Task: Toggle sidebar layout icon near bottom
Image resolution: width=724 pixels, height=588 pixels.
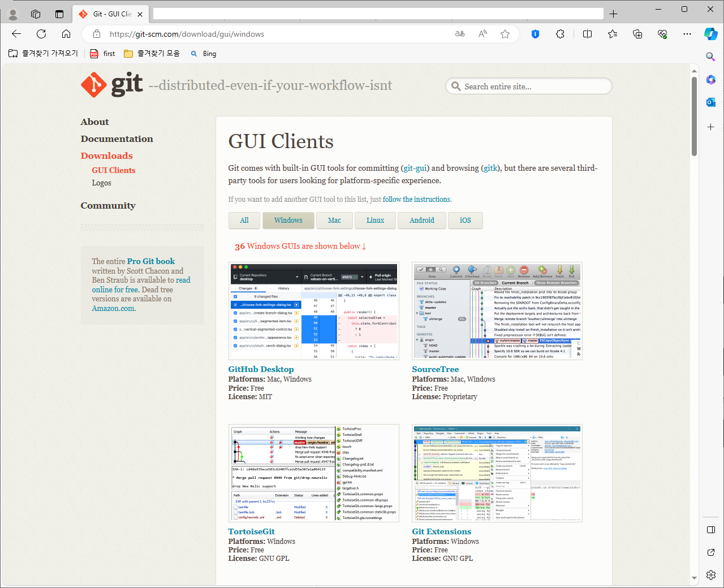Action: click(x=711, y=530)
